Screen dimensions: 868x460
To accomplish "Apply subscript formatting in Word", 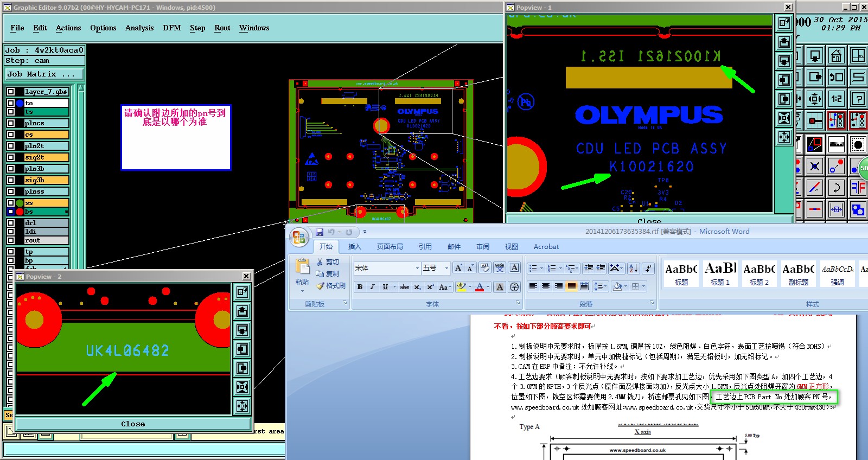I will (417, 287).
